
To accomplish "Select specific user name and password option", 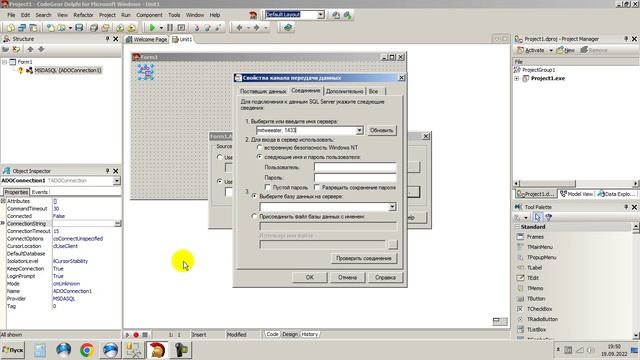I will point(259,157).
